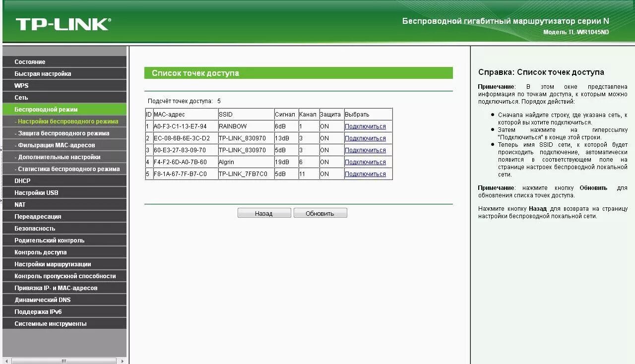Open Статистика беспроводного режима

pyautogui.click(x=64, y=169)
